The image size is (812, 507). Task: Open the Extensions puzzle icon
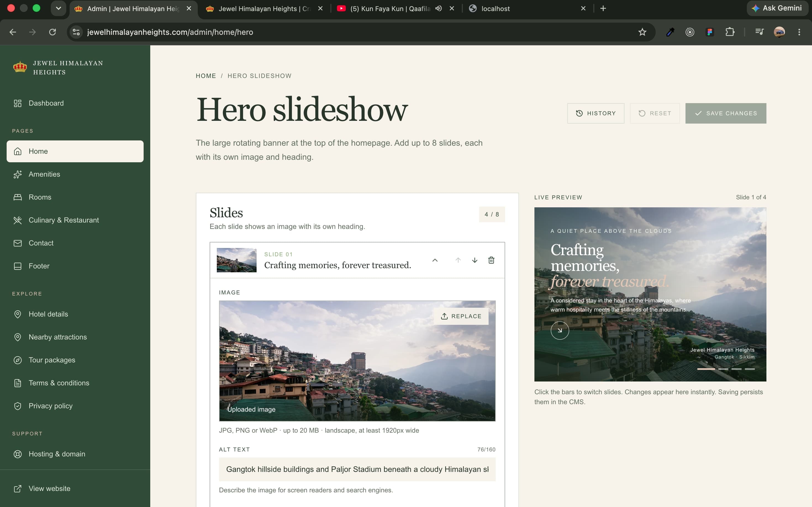pos(730,32)
